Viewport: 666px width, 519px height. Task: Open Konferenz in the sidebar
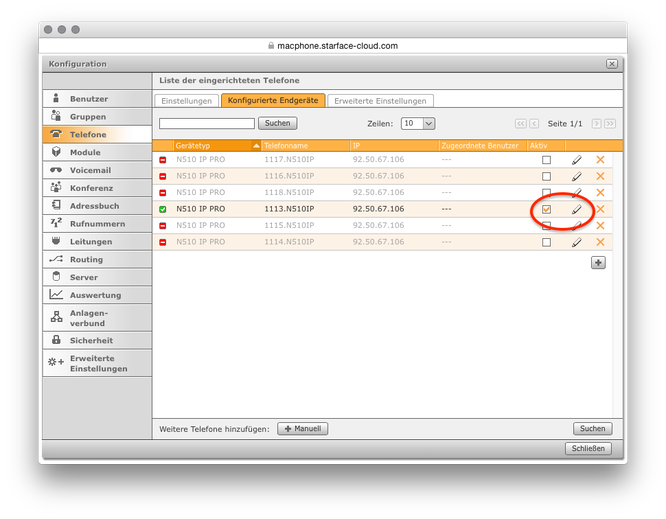click(x=97, y=188)
